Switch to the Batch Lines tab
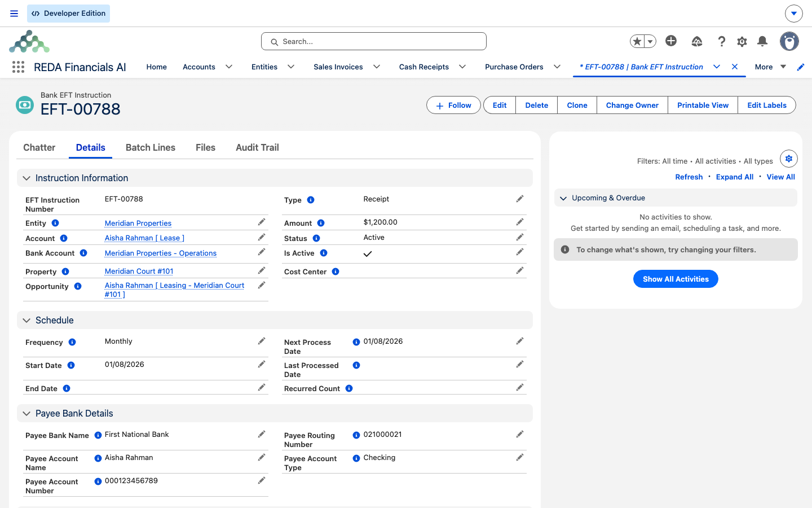This screenshot has width=812, height=508. 151,147
